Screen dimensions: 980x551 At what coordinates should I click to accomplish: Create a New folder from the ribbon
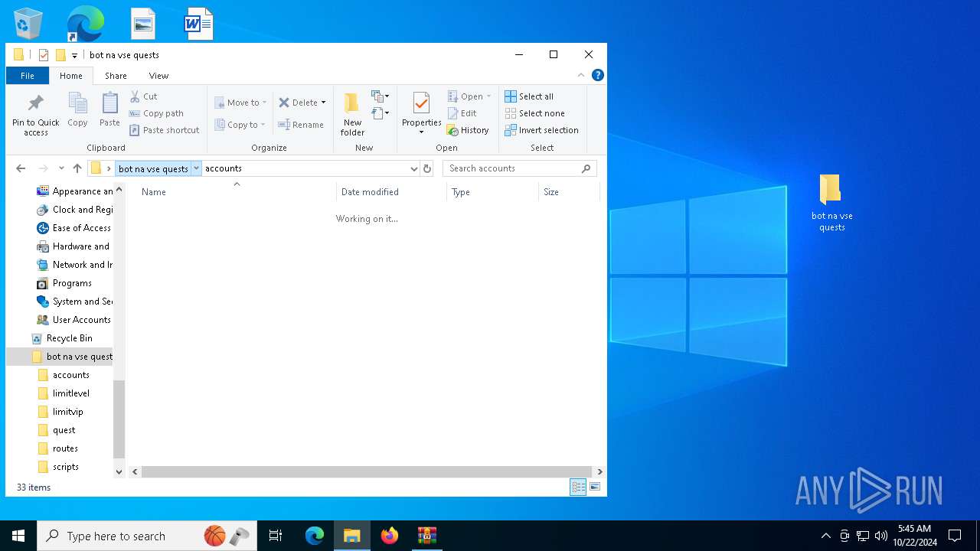click(352, 115)
